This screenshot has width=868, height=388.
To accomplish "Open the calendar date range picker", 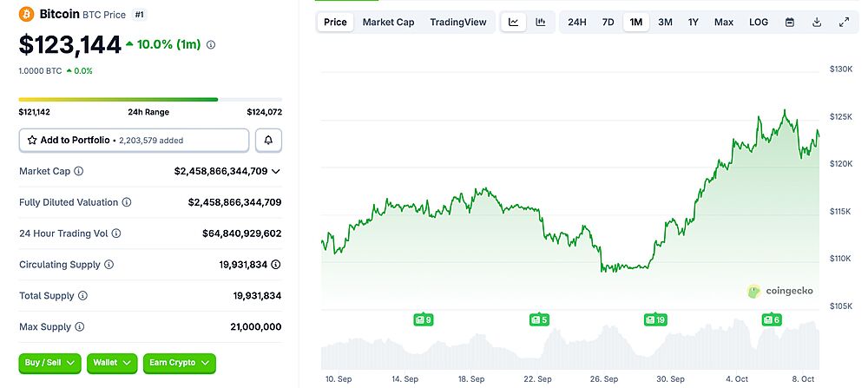I will tap(789, 22).
